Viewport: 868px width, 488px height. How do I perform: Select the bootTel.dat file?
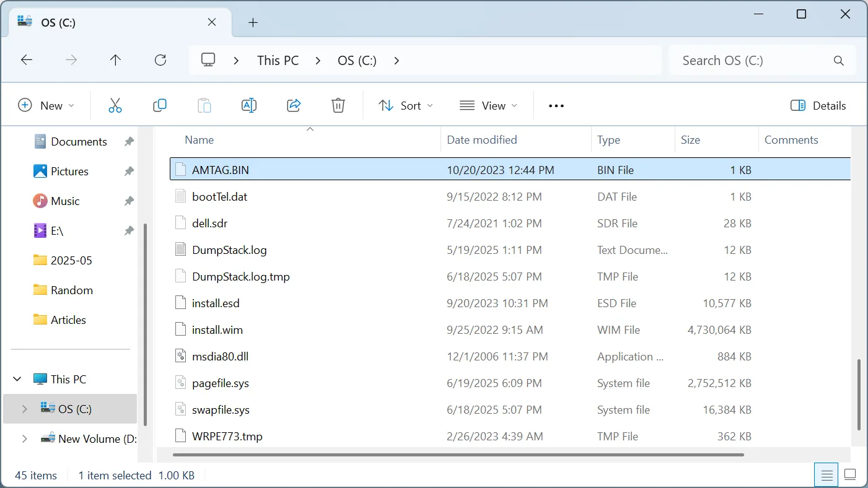pos(510,197)
